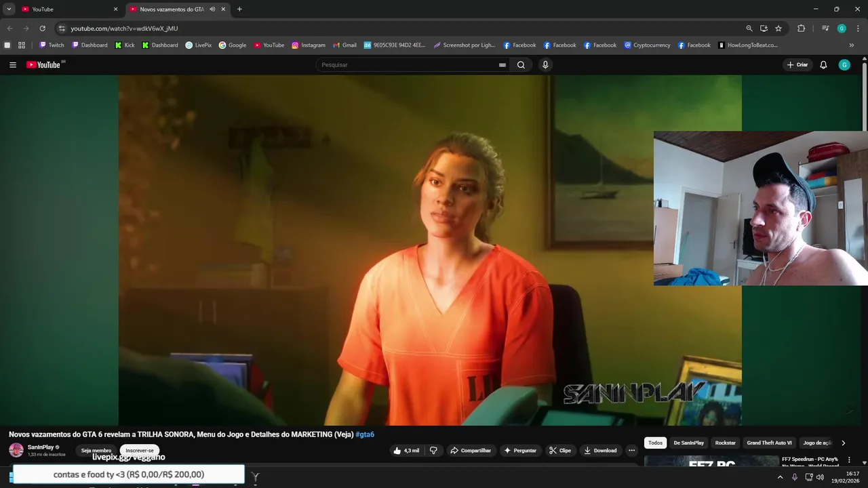
Task: Open options for FF7 Speedrun video
Action: pos(849,460)
